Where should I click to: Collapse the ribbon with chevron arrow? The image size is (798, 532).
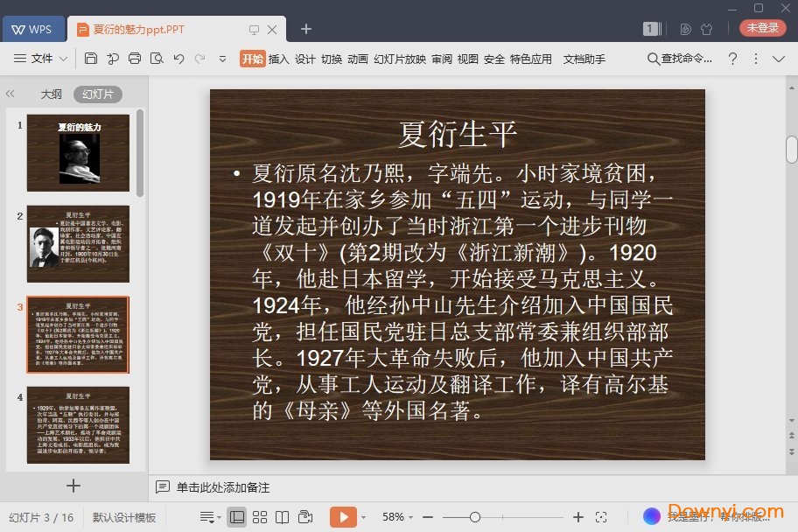point(779,59)
